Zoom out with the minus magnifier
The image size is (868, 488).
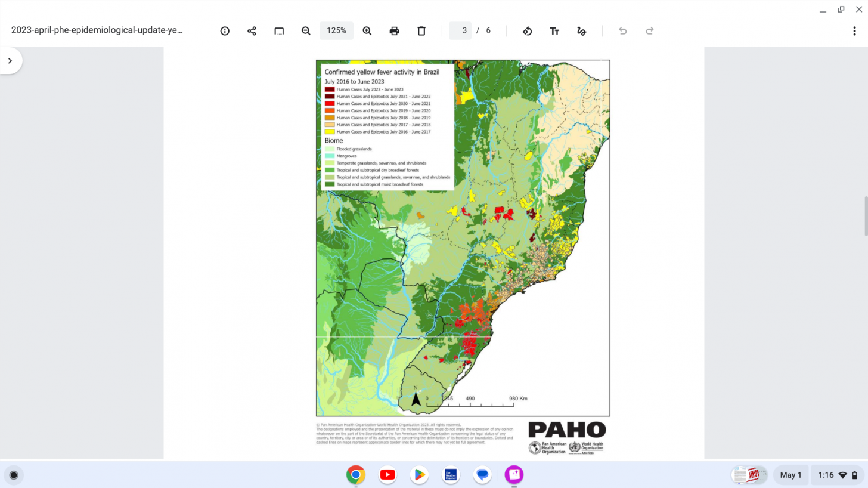click(306, 31)
